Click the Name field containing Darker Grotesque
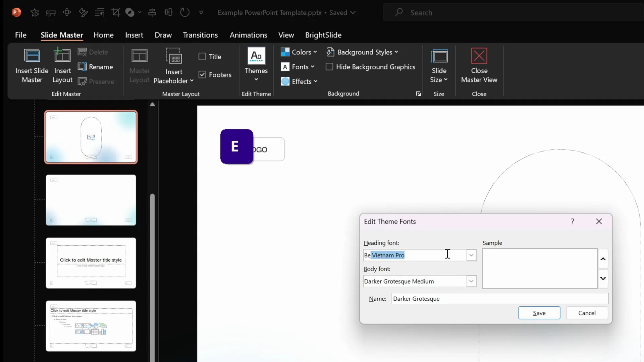The height and width of the screenshot is (362, 644). pos(500,299)
